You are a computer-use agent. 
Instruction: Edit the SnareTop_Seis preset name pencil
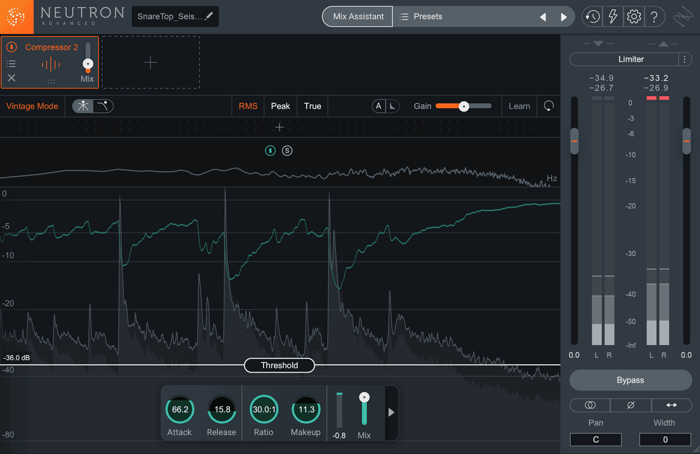coord(209,16)
